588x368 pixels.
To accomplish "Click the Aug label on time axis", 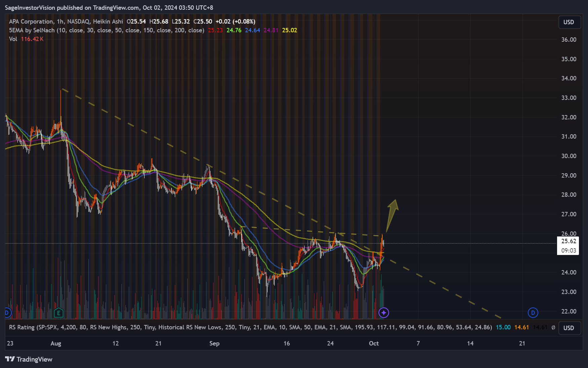I will 56,343.
